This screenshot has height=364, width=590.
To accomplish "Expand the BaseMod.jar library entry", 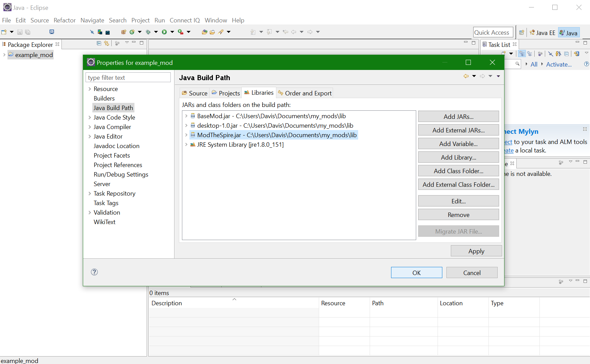I will (x=186, y=116).
